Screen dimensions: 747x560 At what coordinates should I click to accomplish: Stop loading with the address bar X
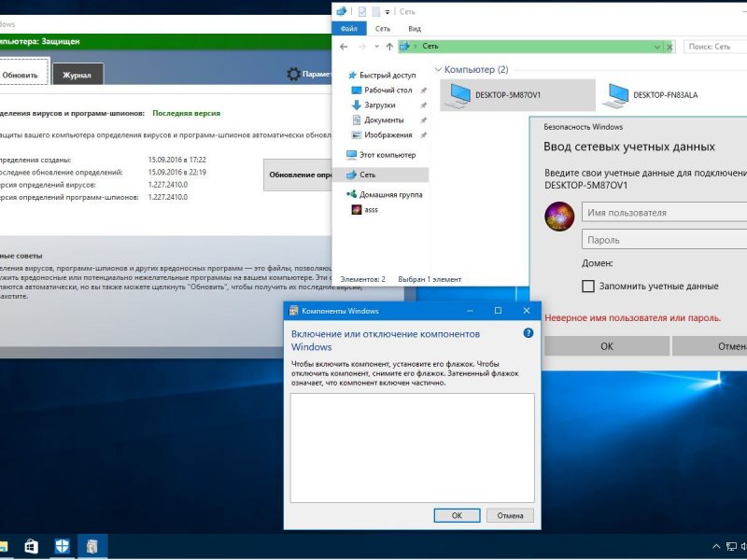click(x=669, y=47)
